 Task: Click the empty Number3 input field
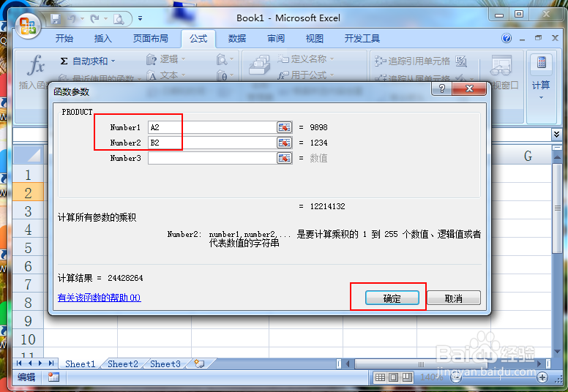212,158
